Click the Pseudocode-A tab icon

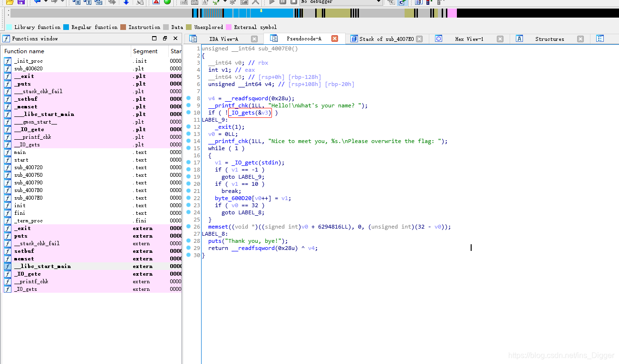click(x=274, y=38)
